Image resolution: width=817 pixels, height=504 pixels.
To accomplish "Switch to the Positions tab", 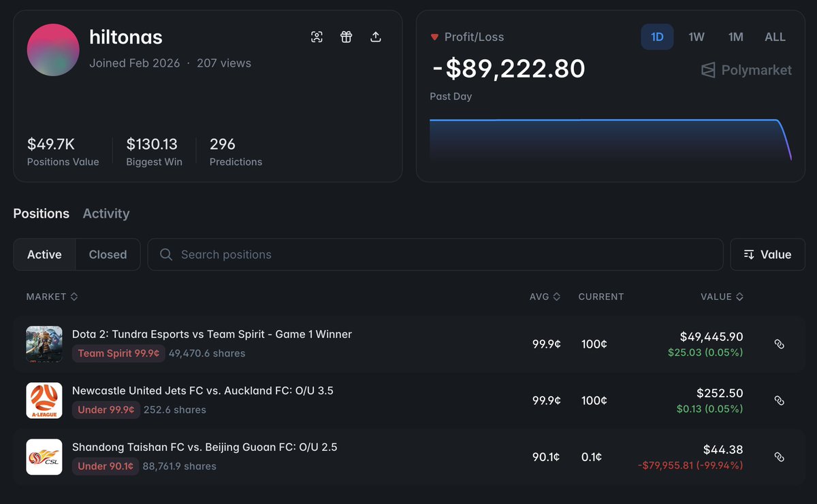I will pos(41,214).
